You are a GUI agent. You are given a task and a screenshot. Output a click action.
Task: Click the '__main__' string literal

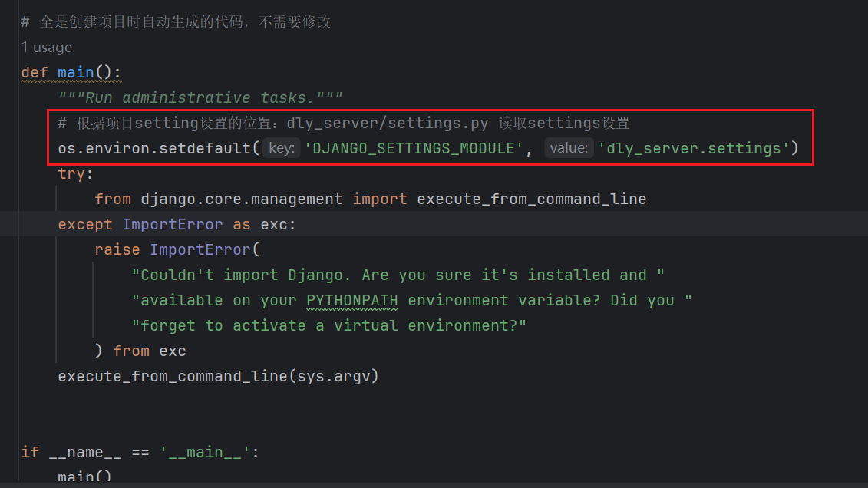tap(205, 452)
